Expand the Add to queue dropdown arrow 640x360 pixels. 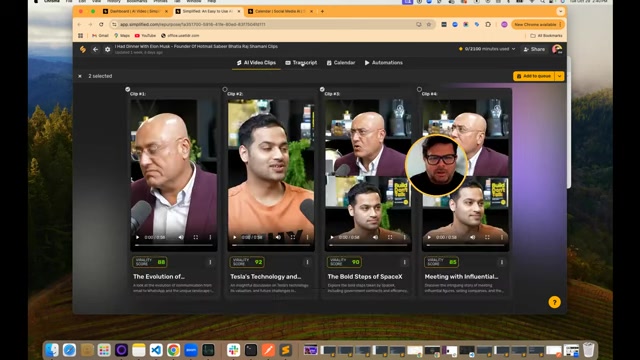(560, 76)
